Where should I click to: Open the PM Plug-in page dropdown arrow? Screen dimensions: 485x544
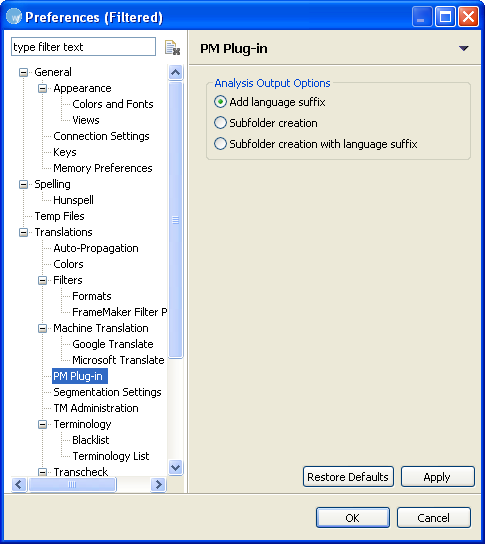coord(463,48)
